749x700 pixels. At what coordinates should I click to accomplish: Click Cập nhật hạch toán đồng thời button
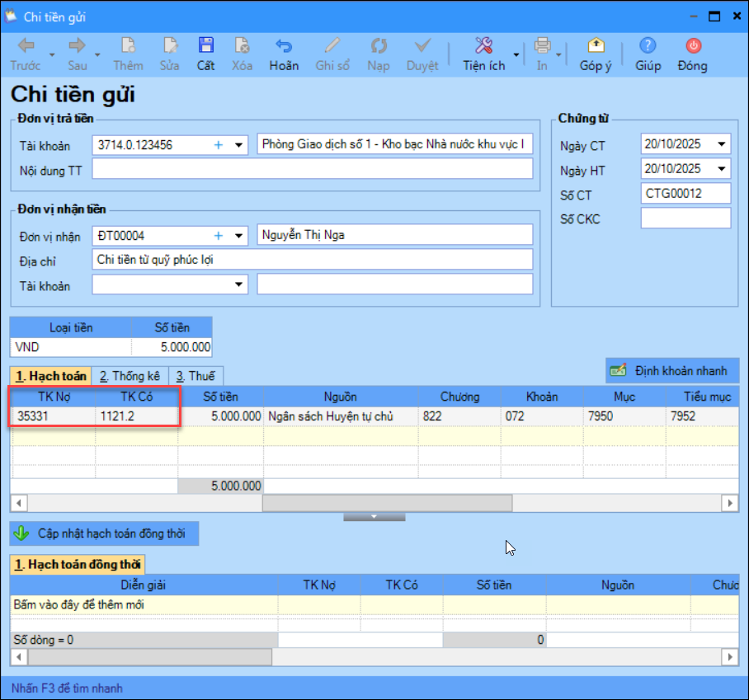(104, 533)
